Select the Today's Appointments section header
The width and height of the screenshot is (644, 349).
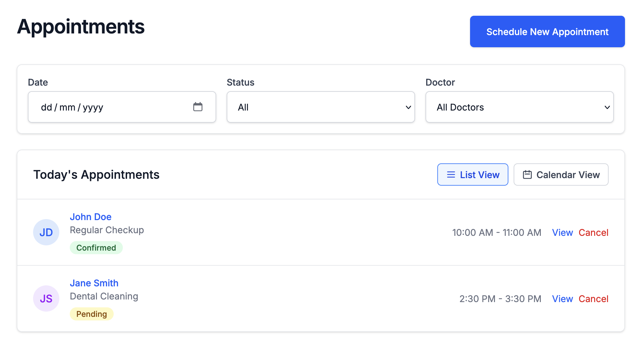tap(96, 174)
